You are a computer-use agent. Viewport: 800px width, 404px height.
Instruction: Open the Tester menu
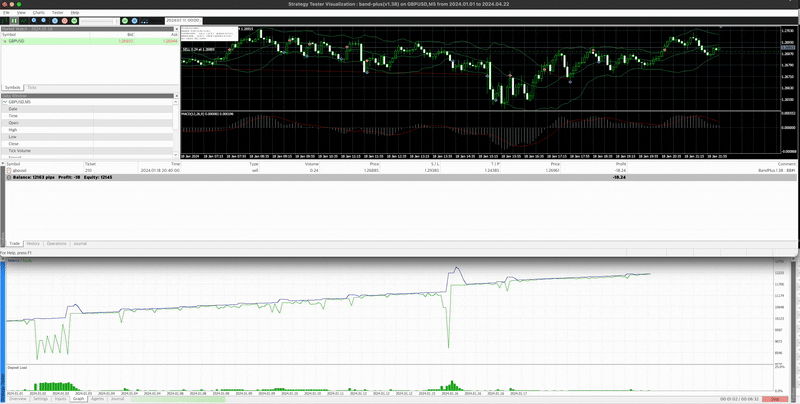point(58,12)
